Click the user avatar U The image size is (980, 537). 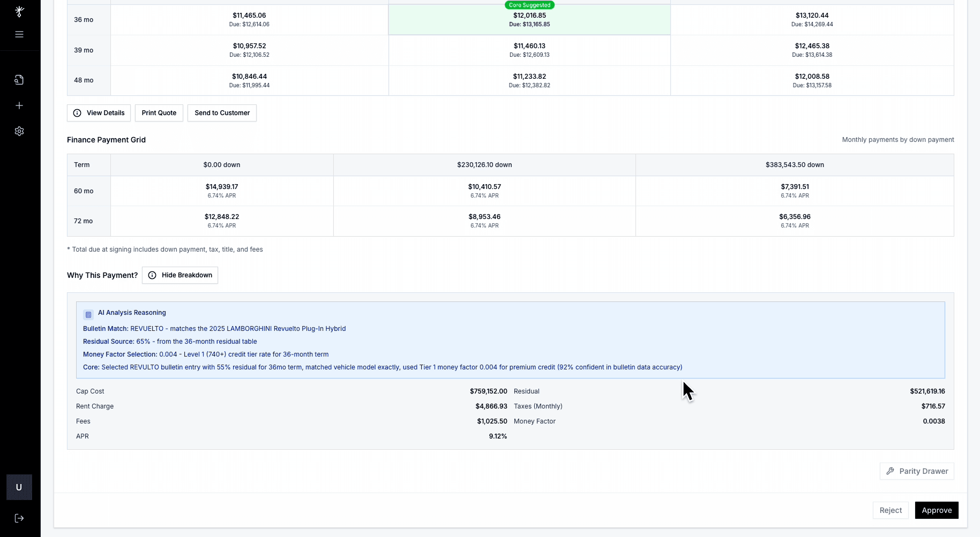(x=19, y=487)
